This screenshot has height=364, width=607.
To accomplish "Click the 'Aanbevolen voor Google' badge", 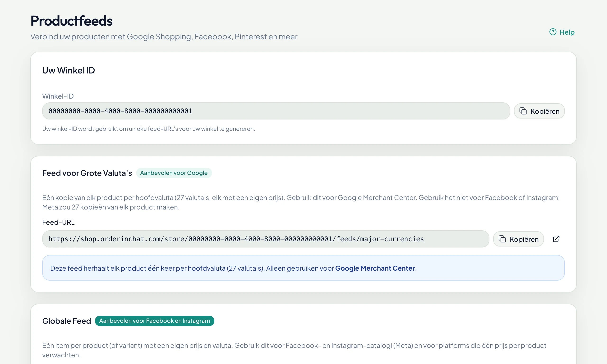I will tap(174, 173).
